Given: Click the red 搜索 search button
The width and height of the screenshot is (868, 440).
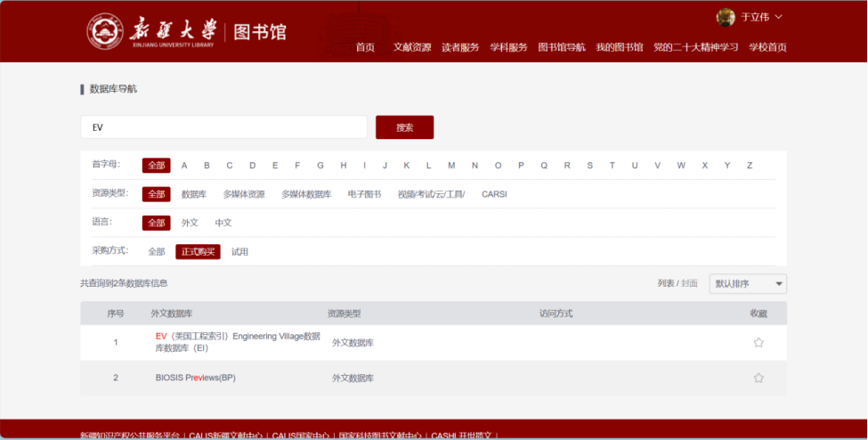Looking at the screenshot, I should point(405,127).
